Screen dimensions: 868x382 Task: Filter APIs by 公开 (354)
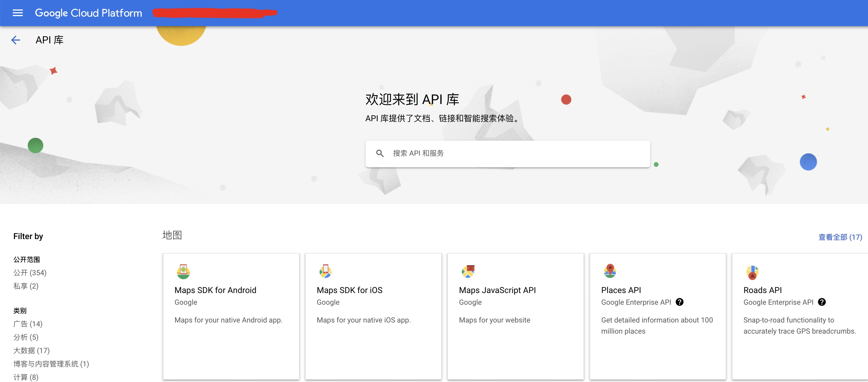pyautogui.click(x=30, y=273)
